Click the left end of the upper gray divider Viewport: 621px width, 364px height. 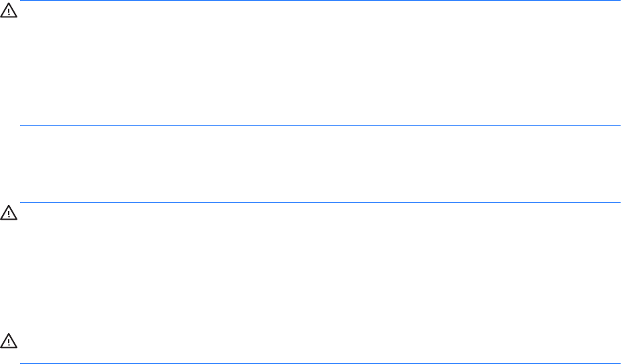point(22,125)
